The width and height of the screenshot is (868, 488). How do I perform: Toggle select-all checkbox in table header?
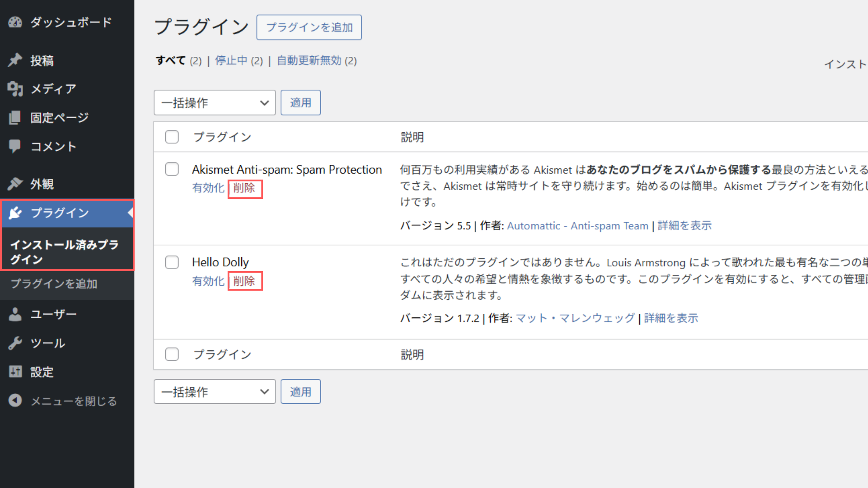[172, 137]
